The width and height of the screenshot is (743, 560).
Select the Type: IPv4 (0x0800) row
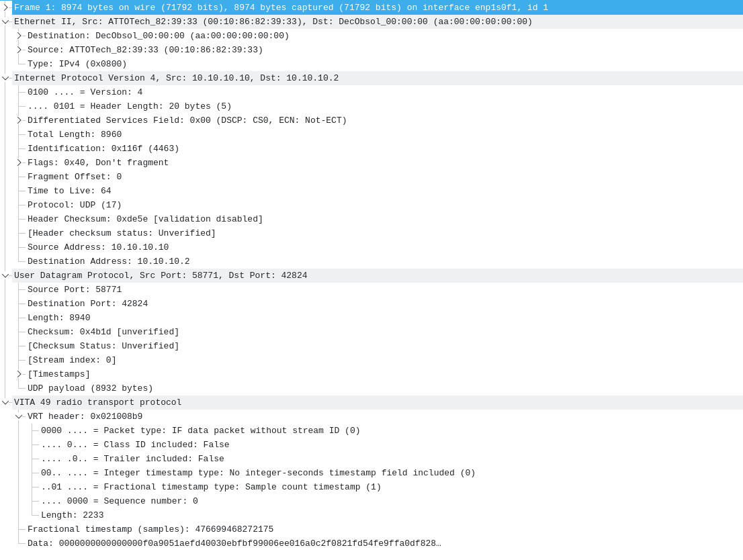coord(77,64)
